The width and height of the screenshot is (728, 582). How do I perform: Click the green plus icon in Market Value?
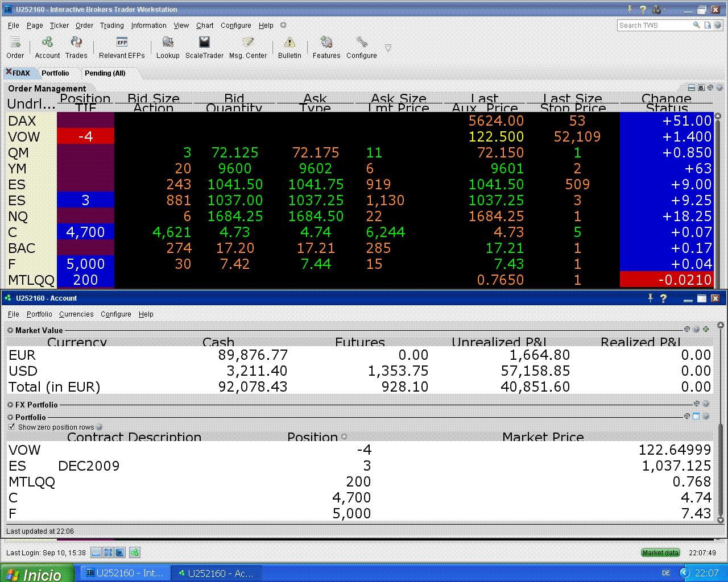pos(706,330)
